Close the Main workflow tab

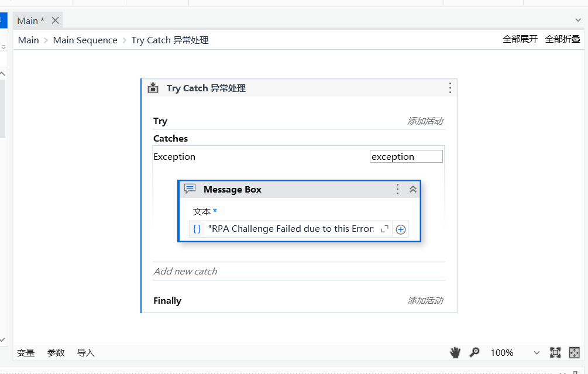(55, 20)
